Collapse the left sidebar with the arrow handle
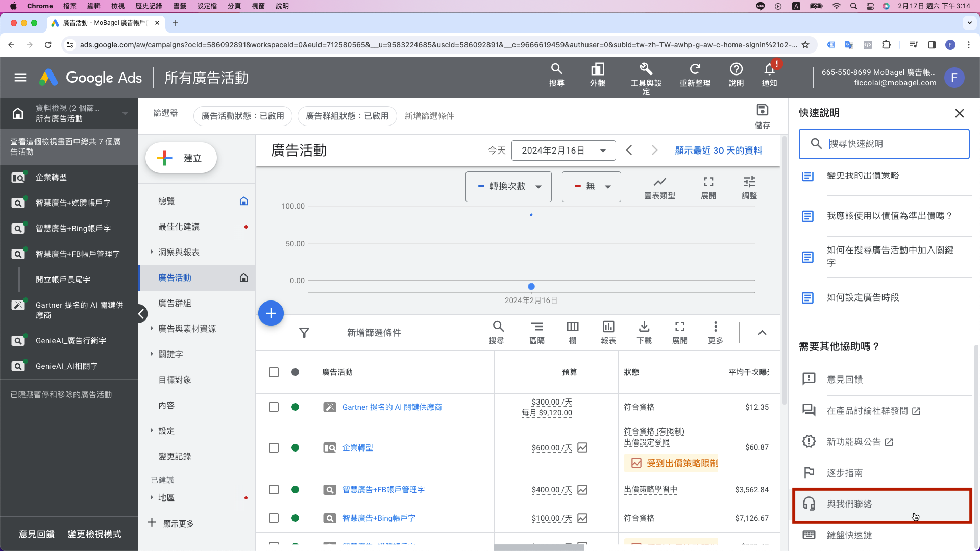The height and width of the screenshot is (551, 980). [x=141, y=314]
